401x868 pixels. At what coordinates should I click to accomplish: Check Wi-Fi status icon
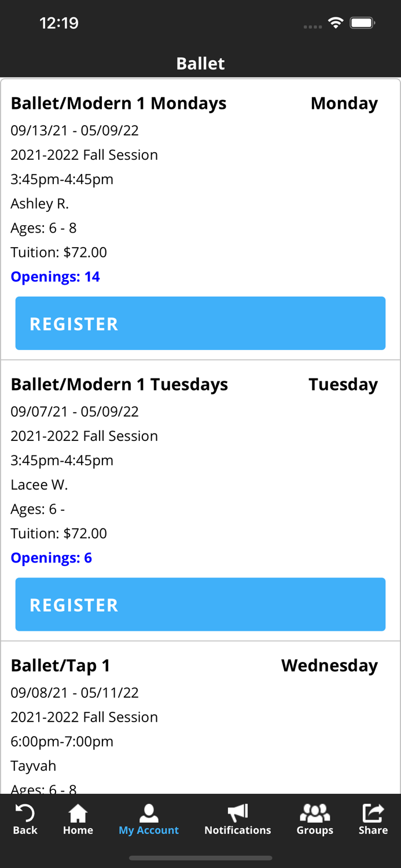336,23
